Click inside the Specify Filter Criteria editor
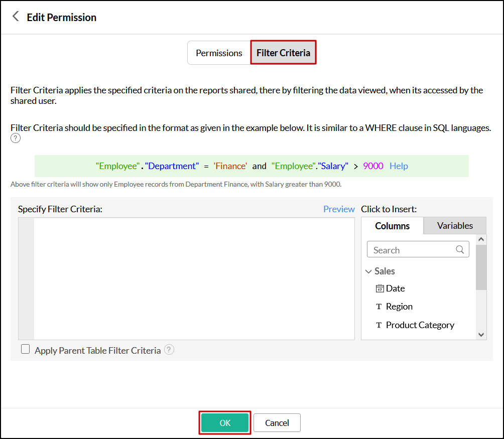 click(x=194, y=278)
